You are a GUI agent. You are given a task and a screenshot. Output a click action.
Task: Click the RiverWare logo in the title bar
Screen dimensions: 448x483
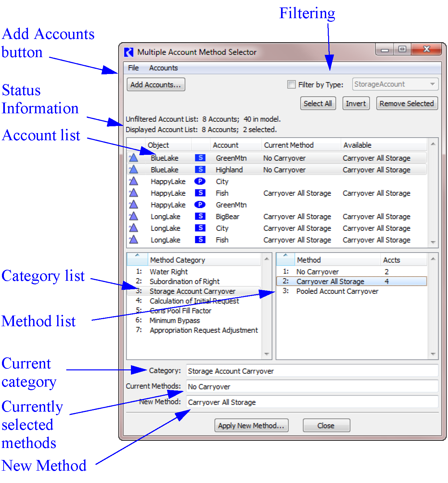[129, 52]
